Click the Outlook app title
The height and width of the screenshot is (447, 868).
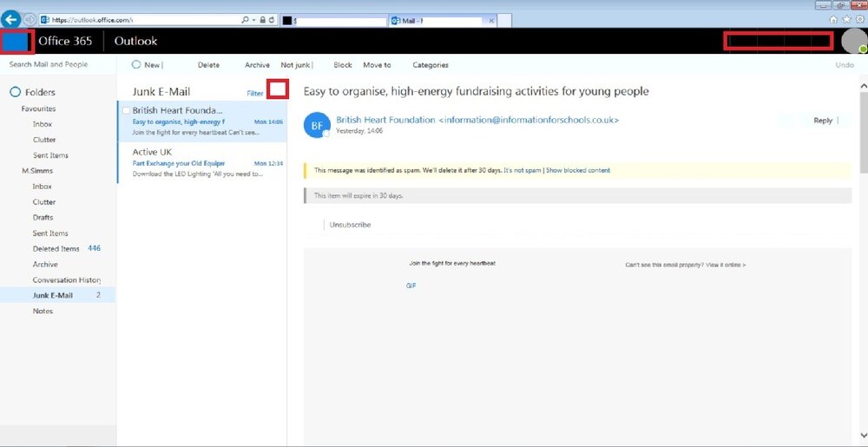point(135,41)
